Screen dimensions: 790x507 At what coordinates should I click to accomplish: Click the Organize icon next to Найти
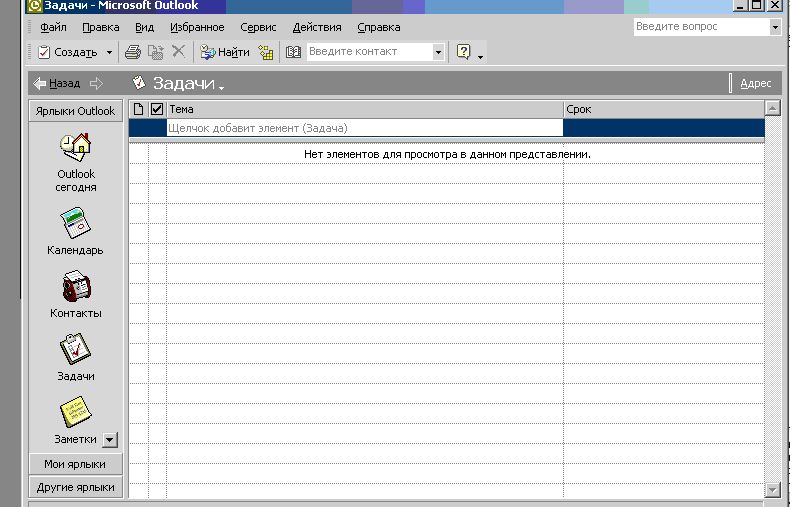pyautogui.click(x=266, y=52)
